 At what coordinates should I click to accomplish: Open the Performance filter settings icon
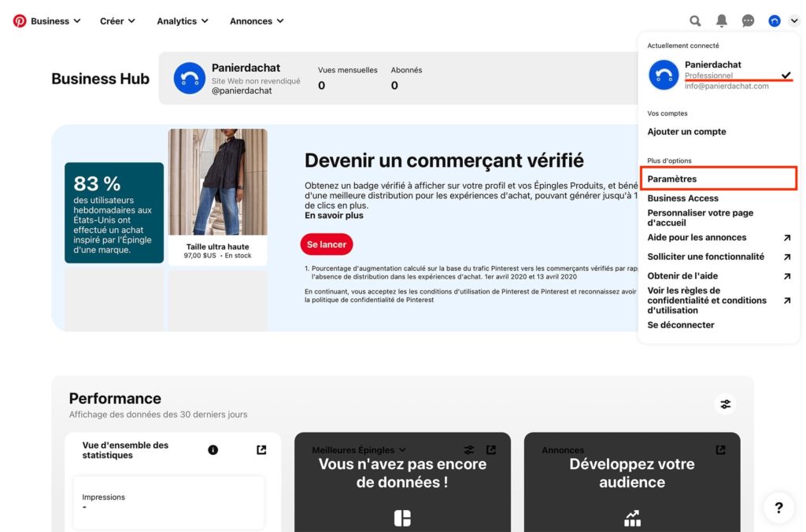coord(725,405)
